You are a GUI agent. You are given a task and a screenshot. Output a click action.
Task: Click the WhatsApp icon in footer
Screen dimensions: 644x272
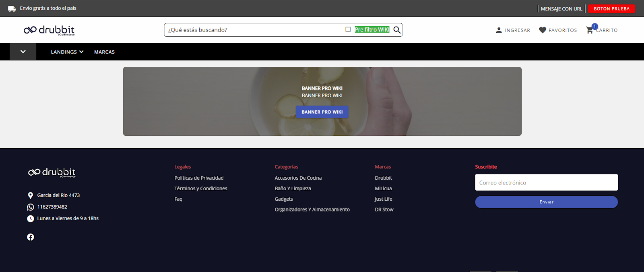pos(31,207)
